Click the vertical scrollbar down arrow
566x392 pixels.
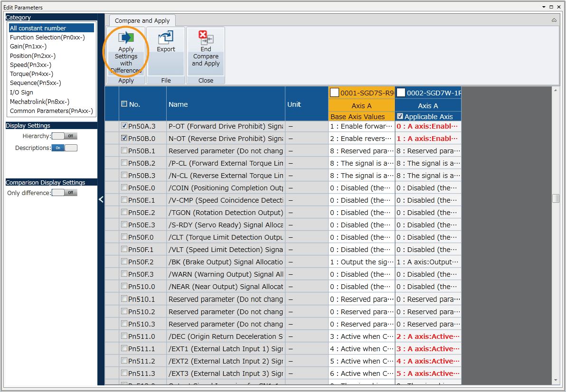556,381
